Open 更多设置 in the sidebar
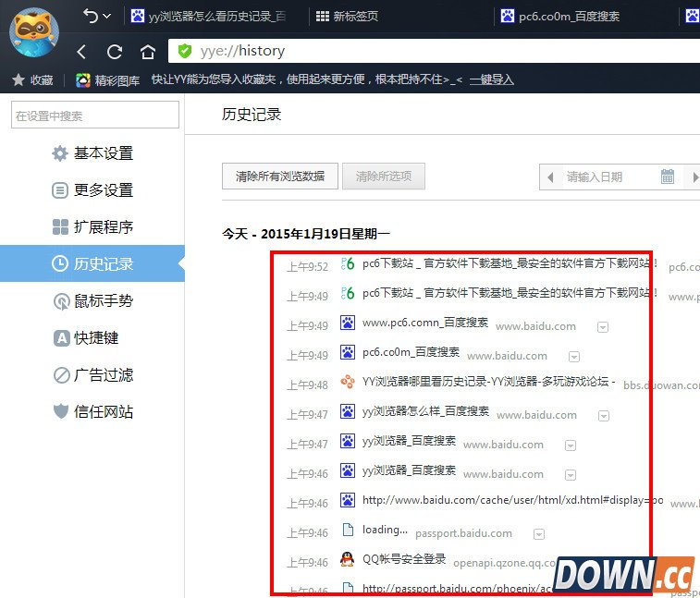This screenshot has height=598, width=700. (x=92, y=190)
